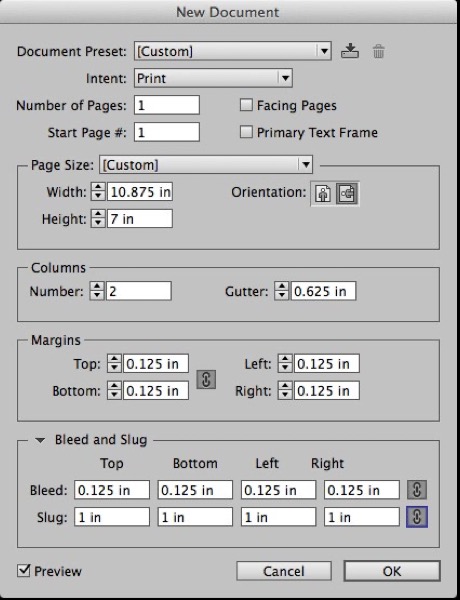Click the Width input field

pos(140,191)
